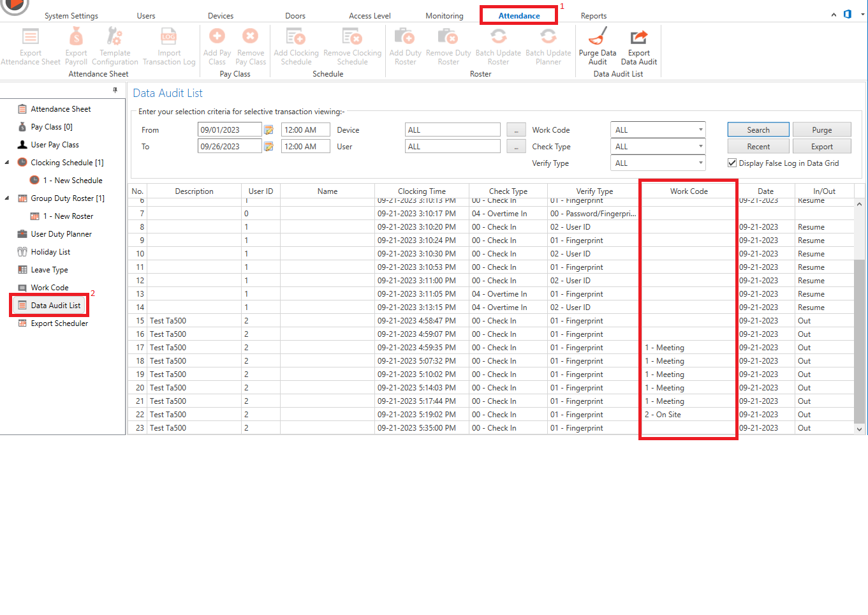Image resolution: width=868 pixels, height=615 pixels.
Task: Select Data Audit List in sidebar
Action: [x=55, y=306]
